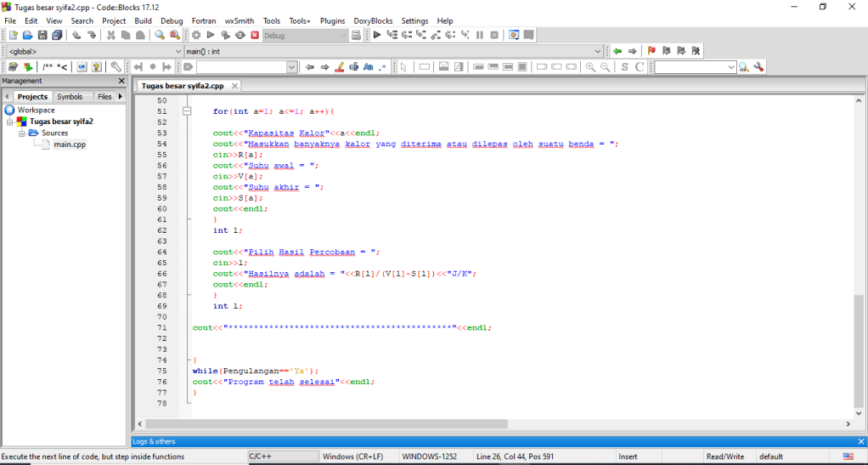Click the Find magnifier icon
The image size is (868, 465).
point(160,35)
